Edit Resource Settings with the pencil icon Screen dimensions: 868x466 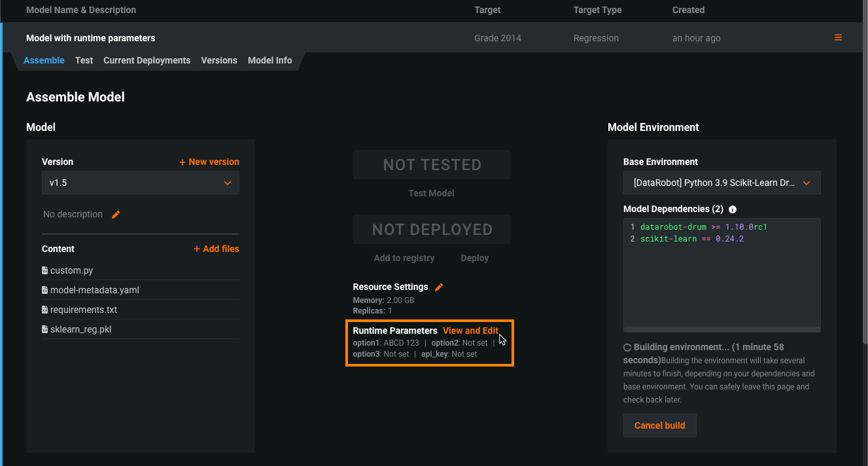point(439,287)
